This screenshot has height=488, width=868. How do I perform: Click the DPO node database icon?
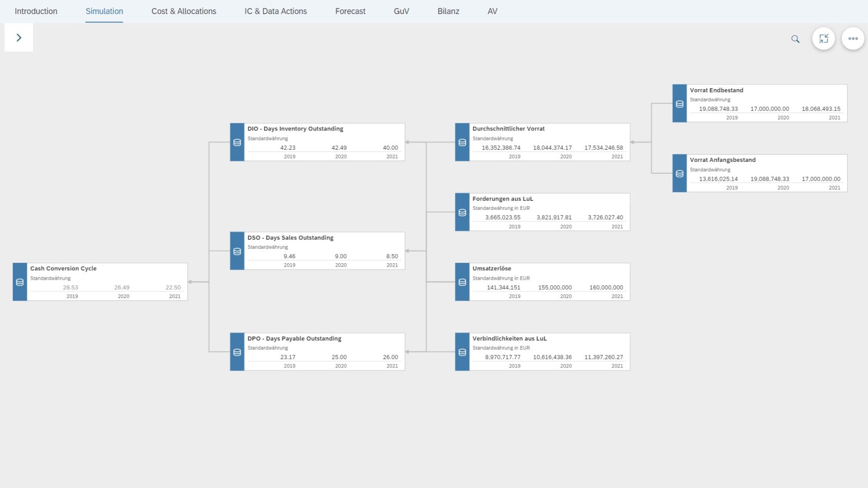click(x=237, y=352)
